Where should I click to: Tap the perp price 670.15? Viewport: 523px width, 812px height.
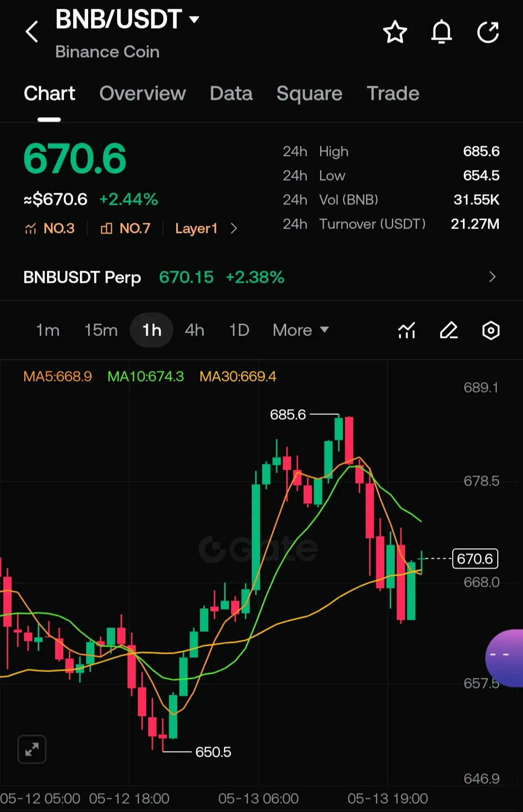(186, 277)
